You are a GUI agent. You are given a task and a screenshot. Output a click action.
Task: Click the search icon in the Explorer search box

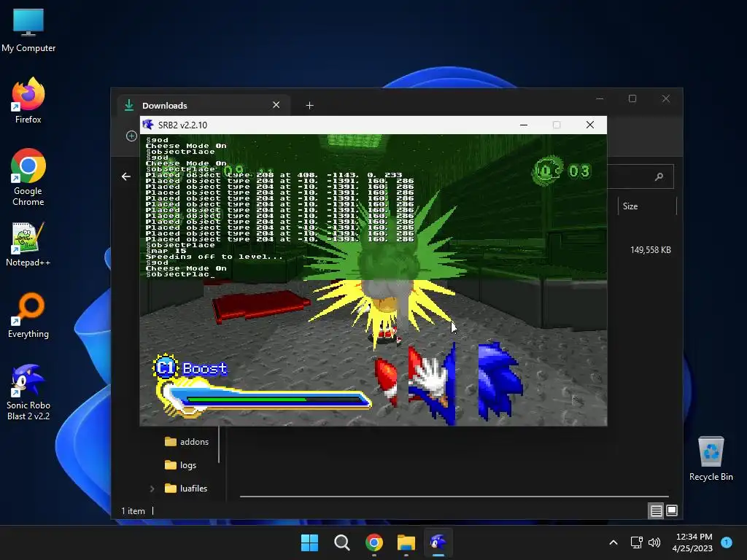click(x=659, y=176)
